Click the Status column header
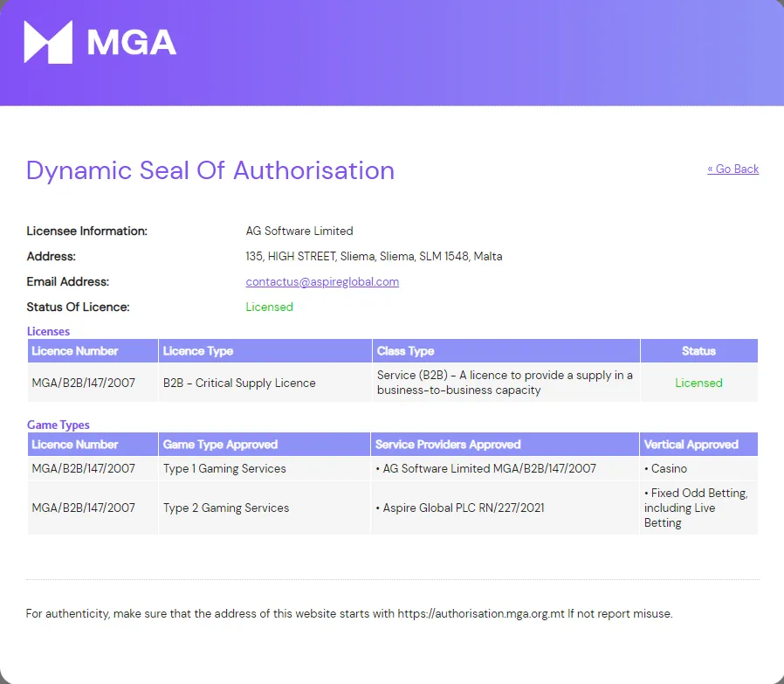Screen dimensions: 784x684 tap(698, 351)
